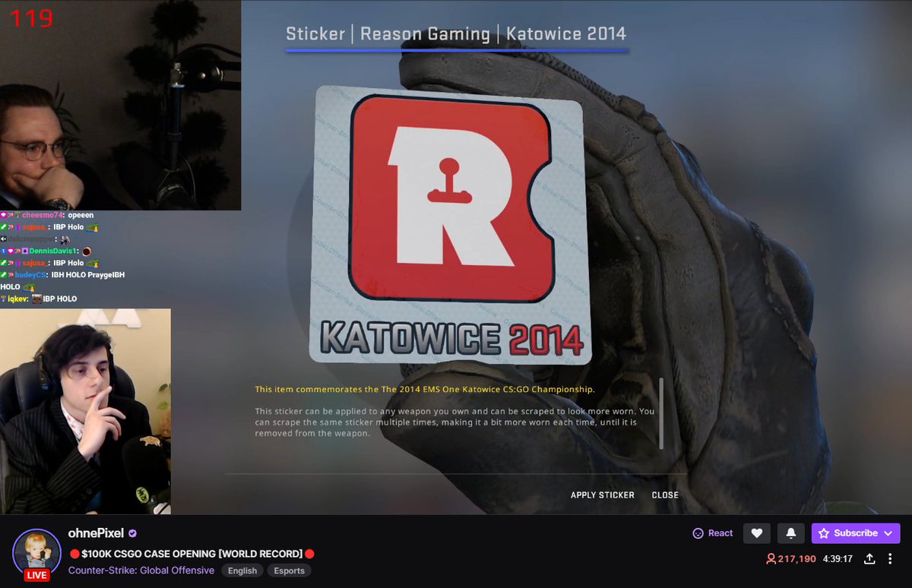Click the commemorates Katowice Championship description text
This screenshot has height=588, width=912.
[425, 390]
